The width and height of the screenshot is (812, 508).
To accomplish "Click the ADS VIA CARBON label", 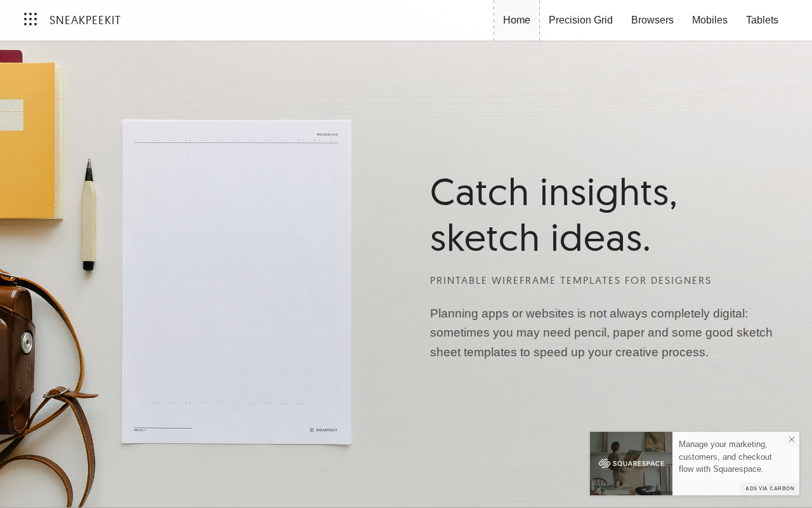I will pyautogui.click(x=769, y=488).
